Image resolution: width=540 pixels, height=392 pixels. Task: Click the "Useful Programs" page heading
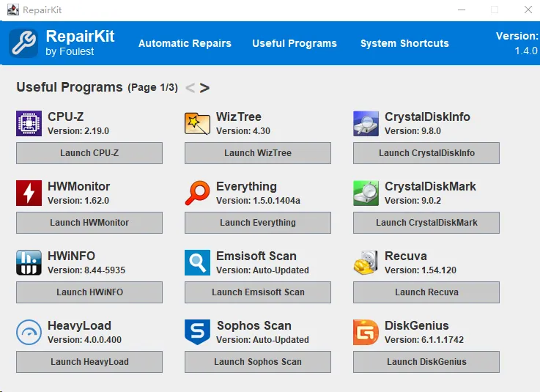(70, 87)
